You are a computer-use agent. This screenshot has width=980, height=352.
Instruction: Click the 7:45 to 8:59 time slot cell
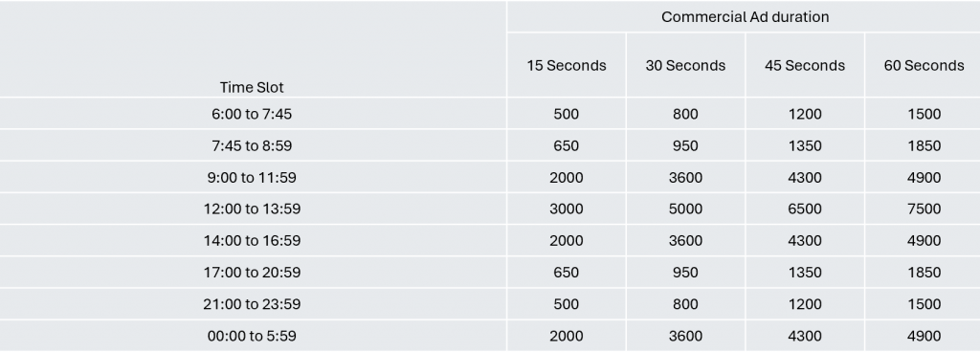[253, 145]
